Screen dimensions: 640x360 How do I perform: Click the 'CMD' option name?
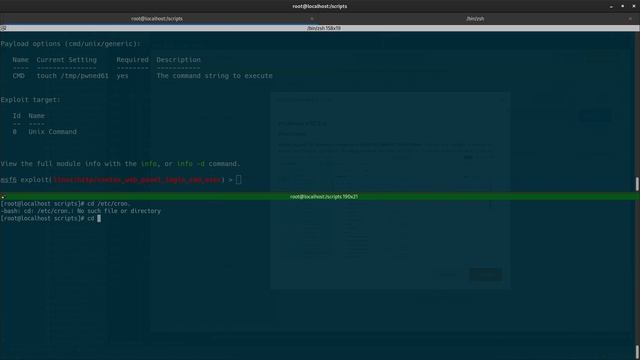click(x=18, y=76)
